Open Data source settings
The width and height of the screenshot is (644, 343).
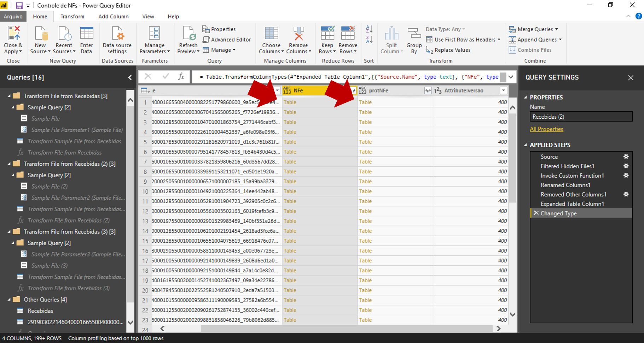117,40
